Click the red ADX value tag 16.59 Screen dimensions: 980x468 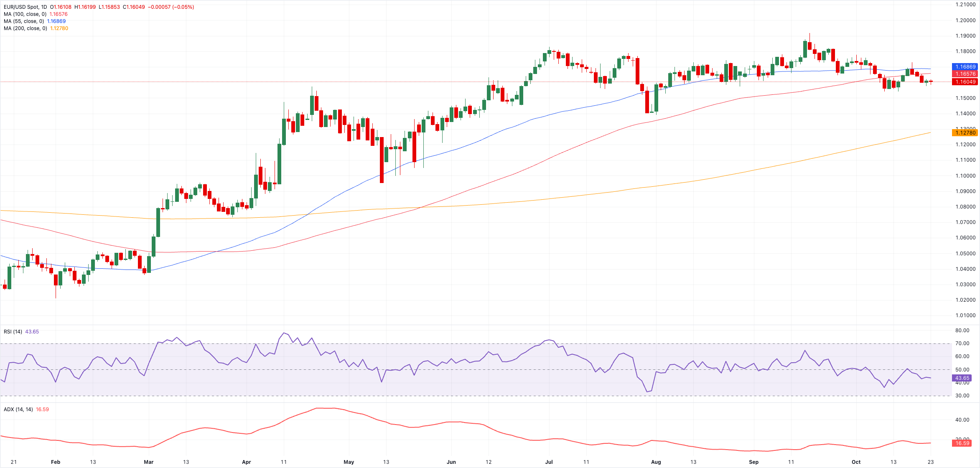[962, 443]
